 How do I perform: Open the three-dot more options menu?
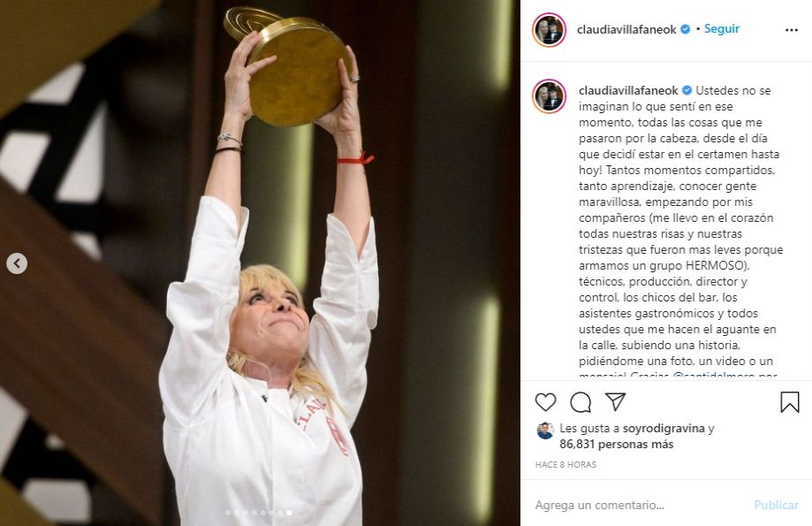point(792,30)
